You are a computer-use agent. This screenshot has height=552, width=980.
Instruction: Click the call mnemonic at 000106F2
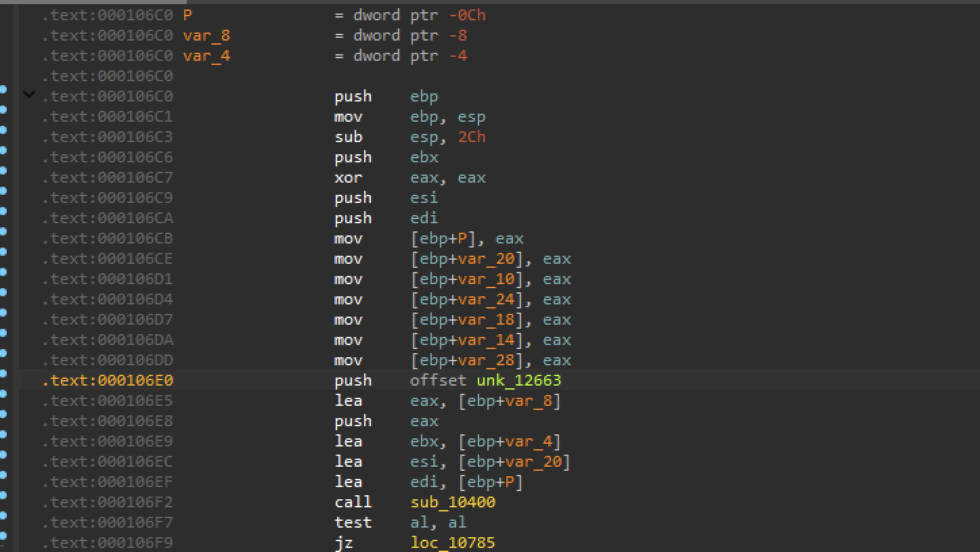click(353, 502)
